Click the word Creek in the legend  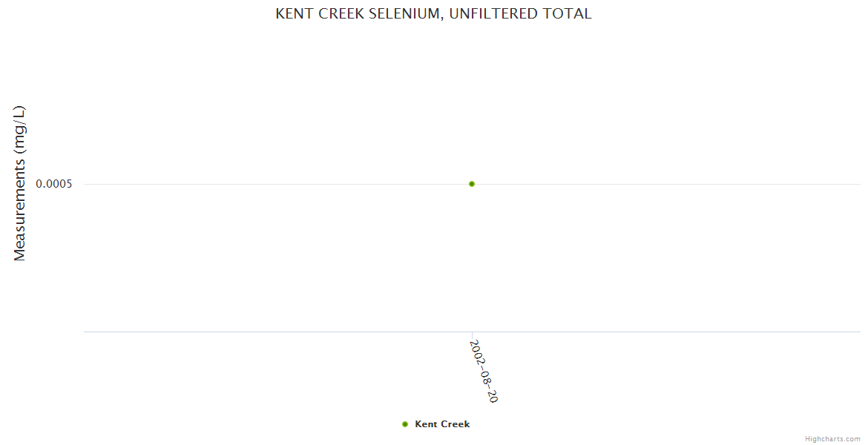point(456,424)
